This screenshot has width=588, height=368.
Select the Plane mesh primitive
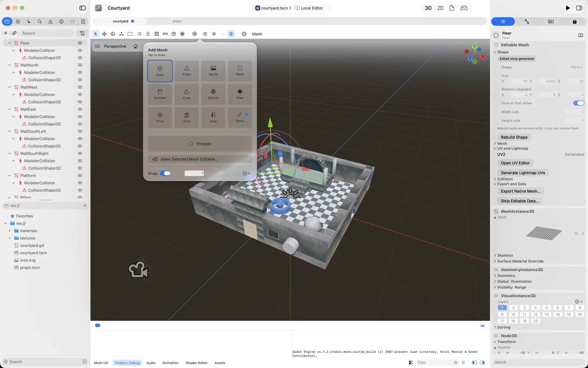pyautogui.click(x=240, y=71)
